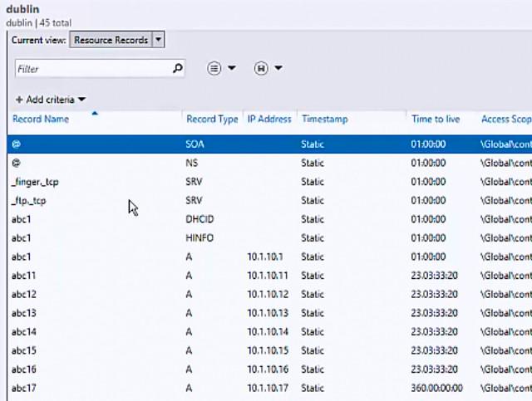Click the HINFO record type cell

tap(199, 238)
